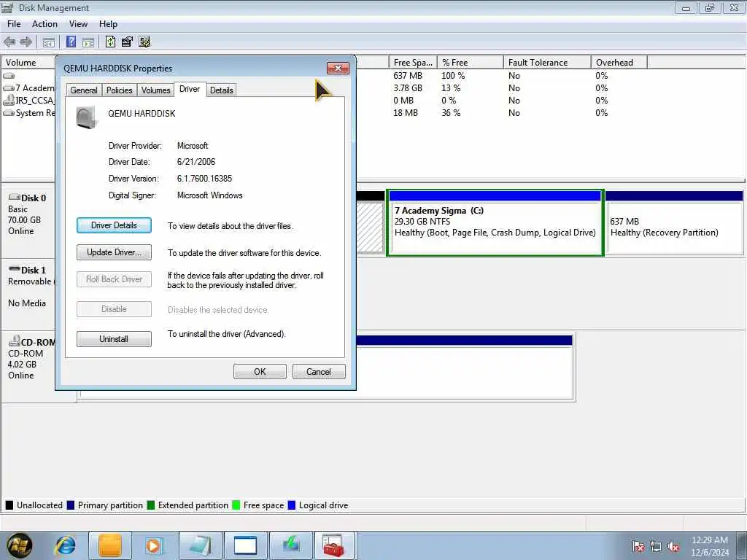Launch Internet Explorer from taskbar

tap(65, 545)
